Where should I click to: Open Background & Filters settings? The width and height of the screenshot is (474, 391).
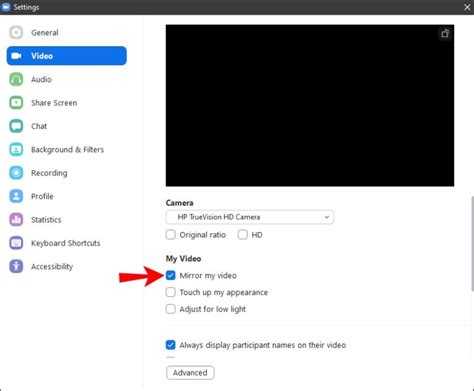coord(67,149)
